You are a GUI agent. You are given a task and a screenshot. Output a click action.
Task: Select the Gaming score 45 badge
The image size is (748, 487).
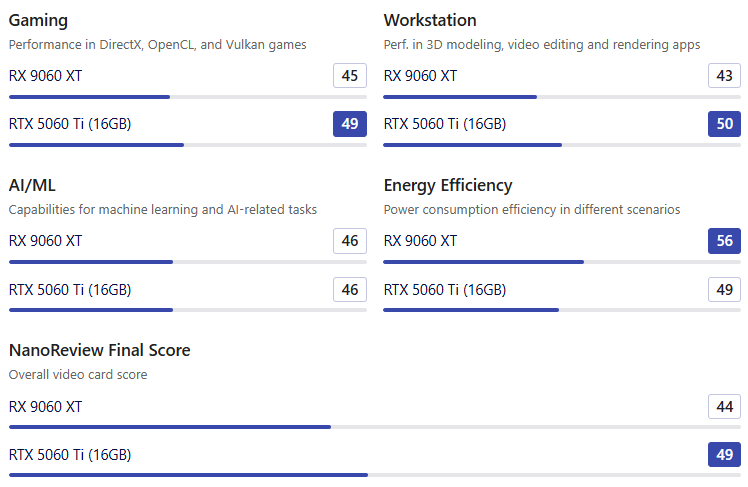[x=350, y=75]
